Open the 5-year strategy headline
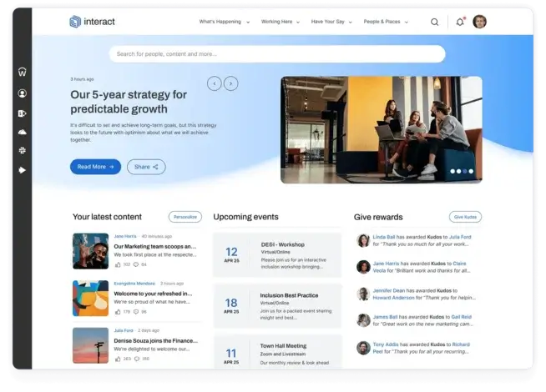This screenshot has height=392, width=546. pos(129,102)
